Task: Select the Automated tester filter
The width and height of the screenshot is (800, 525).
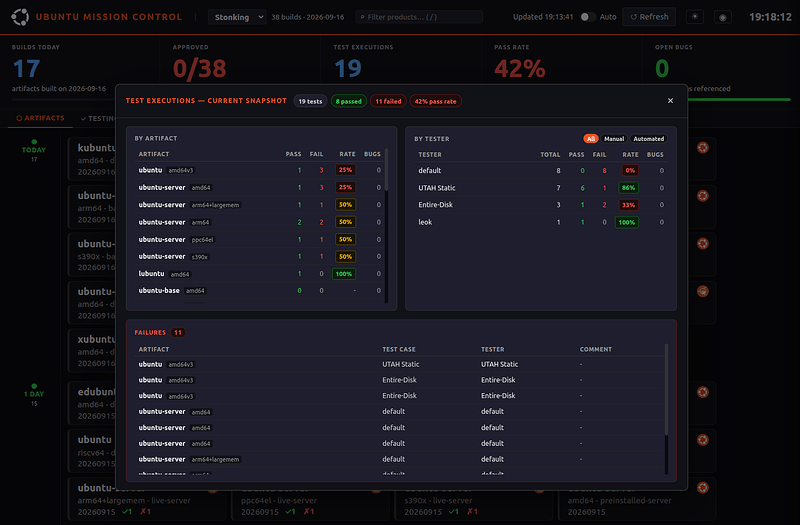Action: [648, 139]
